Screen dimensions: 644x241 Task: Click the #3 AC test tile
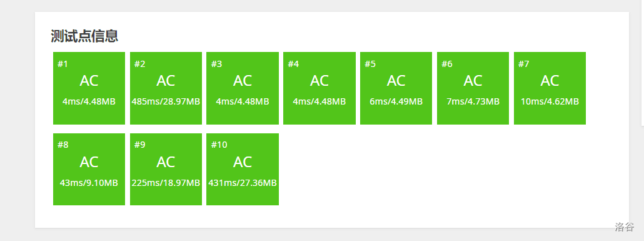(243, 88)
